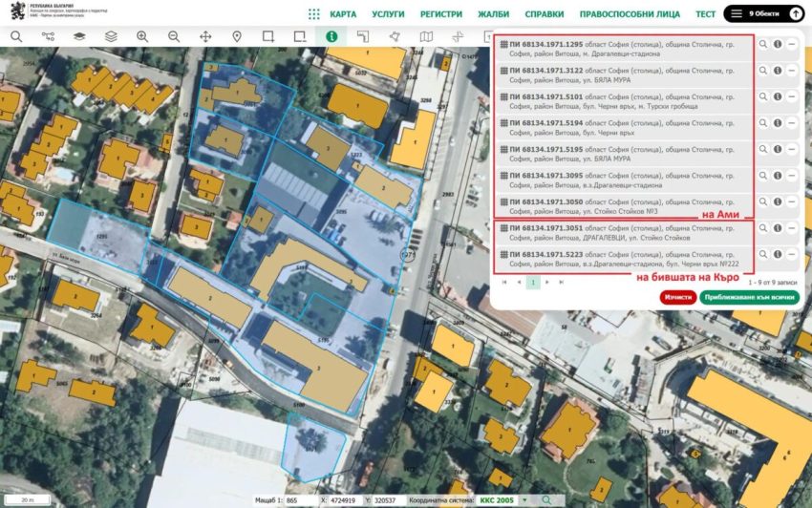Remove parcel 68134.1971.5101 from the list
Image resolution: width=812 pixels, height=508 pixels.
click(x=792, y=96)
